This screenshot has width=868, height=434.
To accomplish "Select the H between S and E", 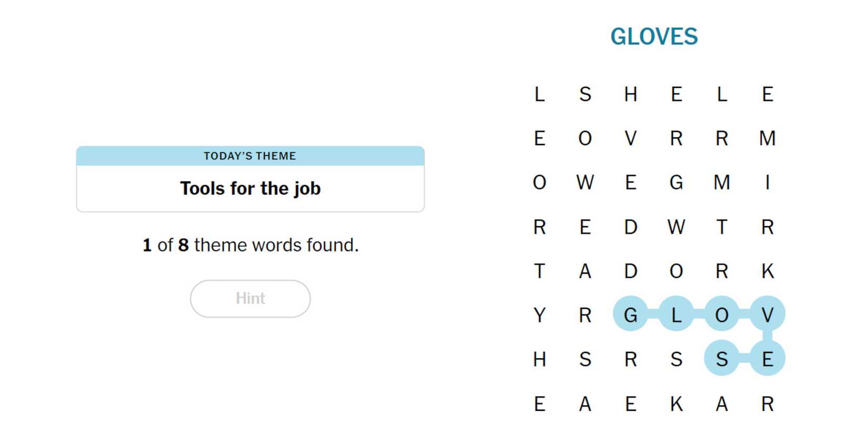I will [630, 94].
